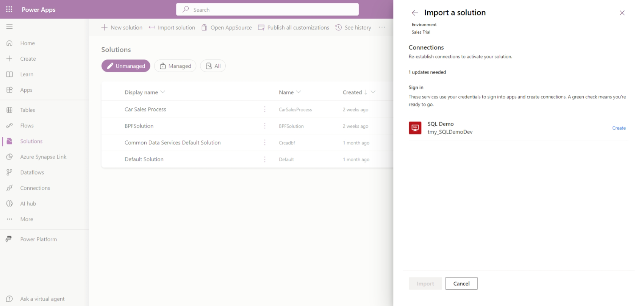Click the New solution plus icon
Viewport: 644px width, 306px height.
(104, 27)
